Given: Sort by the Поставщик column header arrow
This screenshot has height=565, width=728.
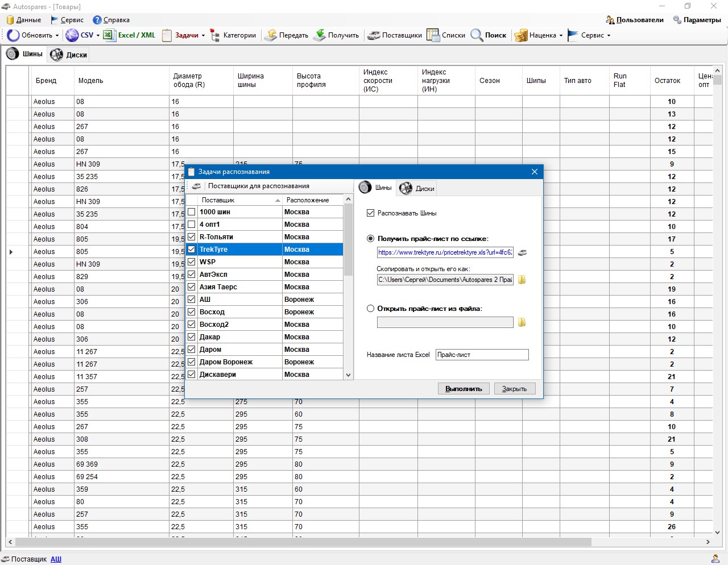Looking at the screenshot, I should [x=278, y=200].
